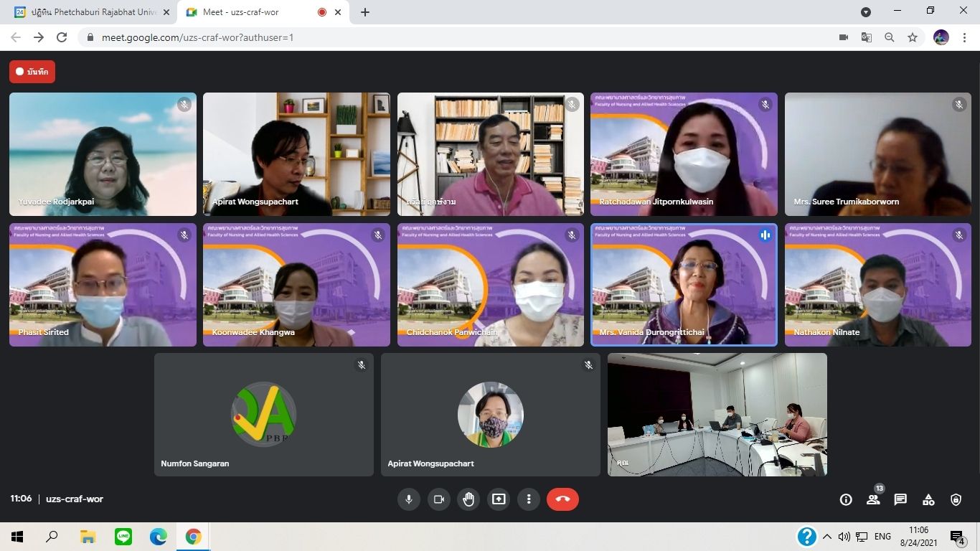
Task: Toggle the microphone in the call controls
Action: tap(409, 499)
